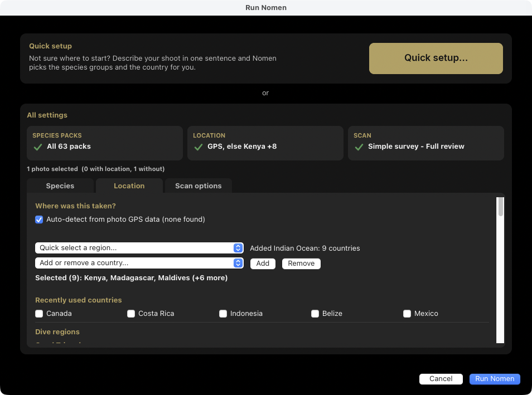The image size is (532, 395).
Task: Check the Costa Rica checkbox
Action: [131, 314]
